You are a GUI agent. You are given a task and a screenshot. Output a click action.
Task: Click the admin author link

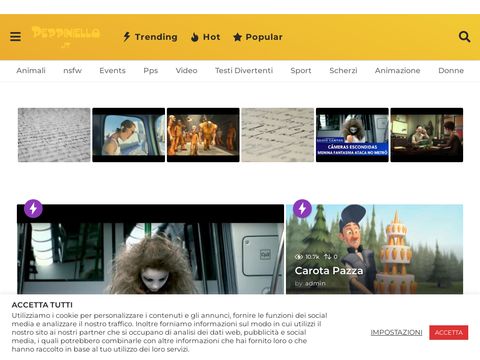pyautogui.click(x=315, y=283)
